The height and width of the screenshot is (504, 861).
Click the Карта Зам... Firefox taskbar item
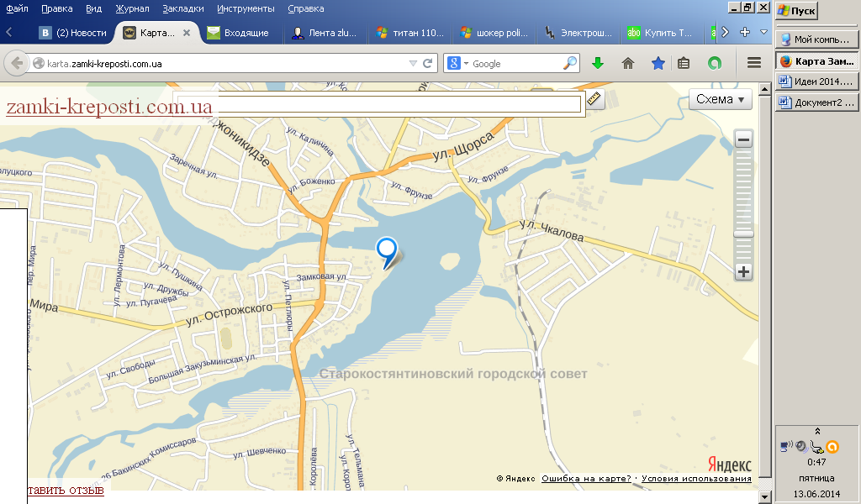tap(816, 60)
